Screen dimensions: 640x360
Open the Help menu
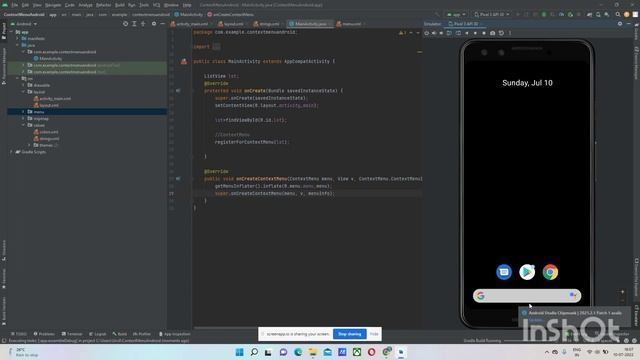(x=187, y=5)
